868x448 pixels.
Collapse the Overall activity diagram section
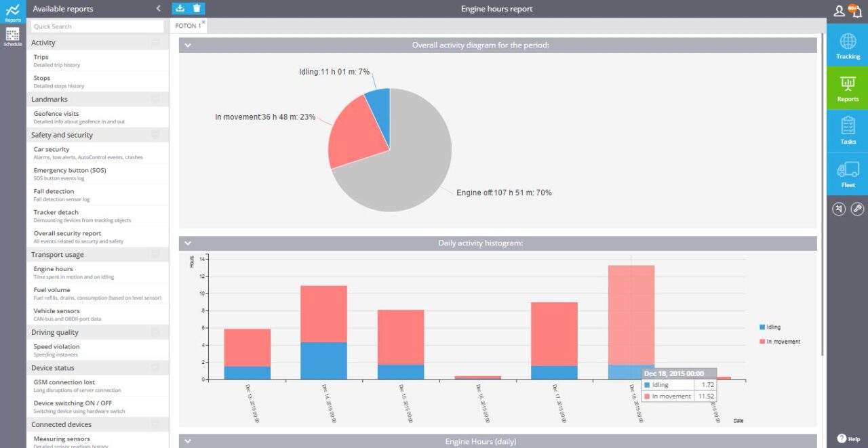(x=188, y=45)
